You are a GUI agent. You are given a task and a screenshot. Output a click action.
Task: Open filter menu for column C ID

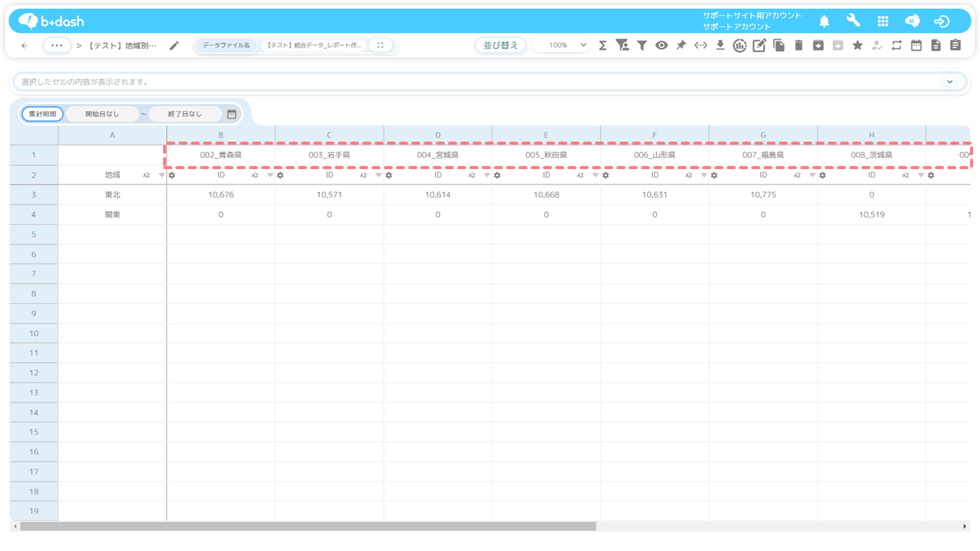point(379,175)
